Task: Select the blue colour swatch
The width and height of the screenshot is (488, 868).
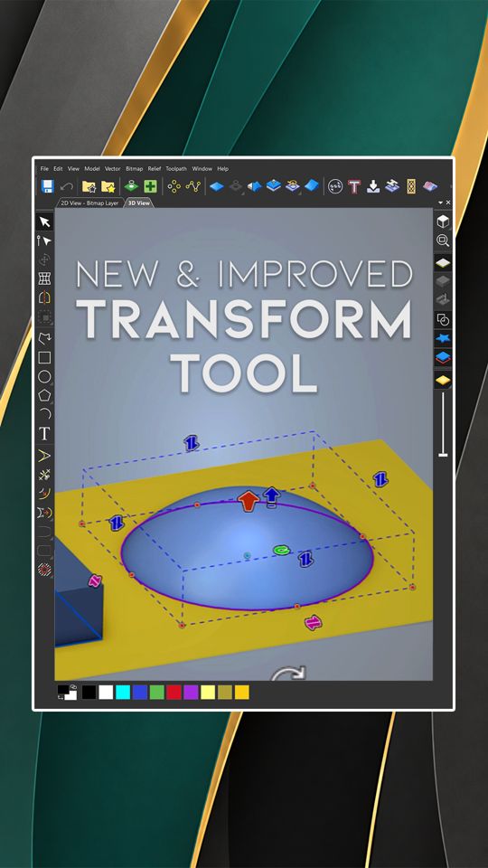Action: 140,692
